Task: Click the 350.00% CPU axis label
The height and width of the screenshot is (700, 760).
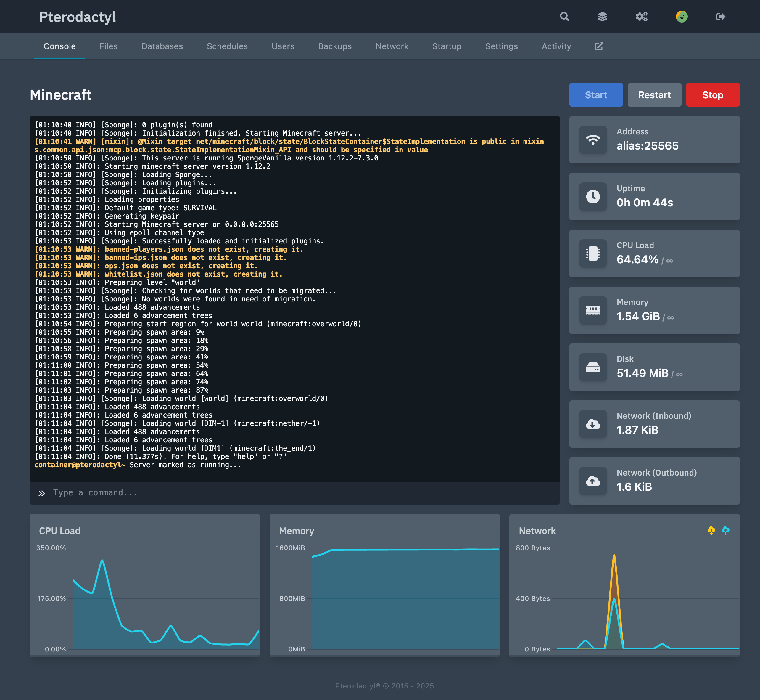Action: coord(51,548)
